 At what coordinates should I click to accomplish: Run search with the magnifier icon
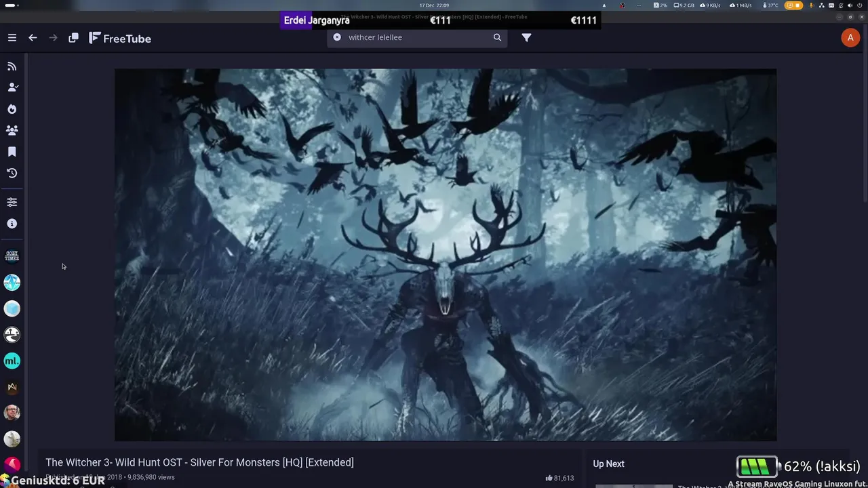[x=497, y=37]
